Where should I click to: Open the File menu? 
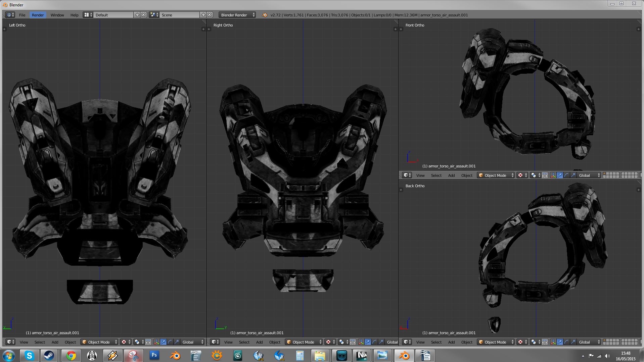point(22,15)
